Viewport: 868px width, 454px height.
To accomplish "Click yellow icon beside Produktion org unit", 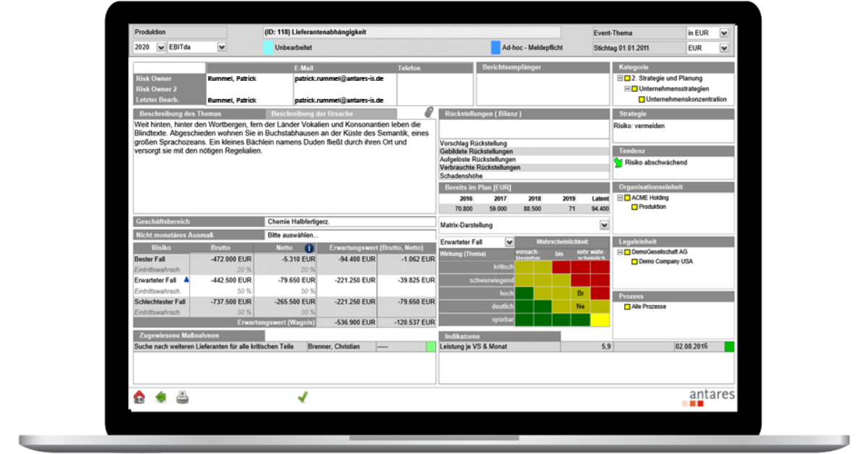I will pos(635,207).
